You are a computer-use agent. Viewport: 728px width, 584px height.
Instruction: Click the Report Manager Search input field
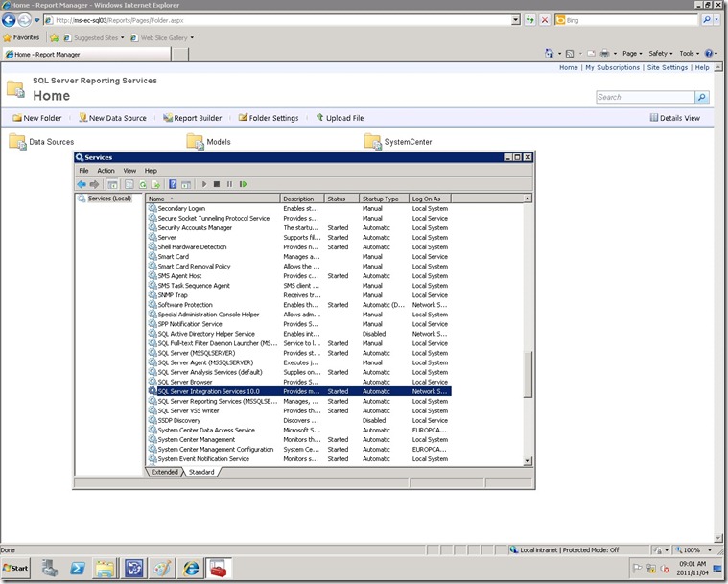point(646,97)
